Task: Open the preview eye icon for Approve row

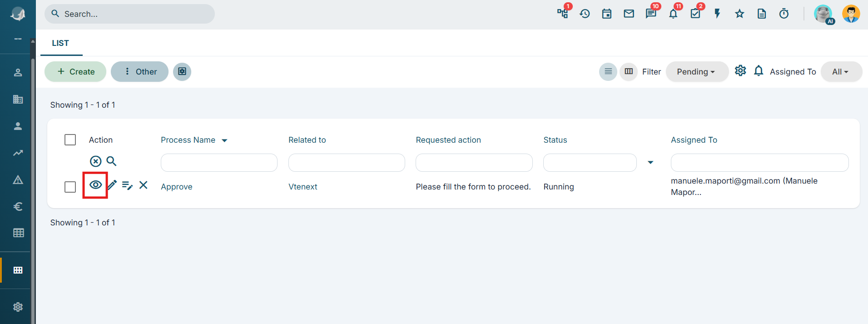Action: (95, 185)
